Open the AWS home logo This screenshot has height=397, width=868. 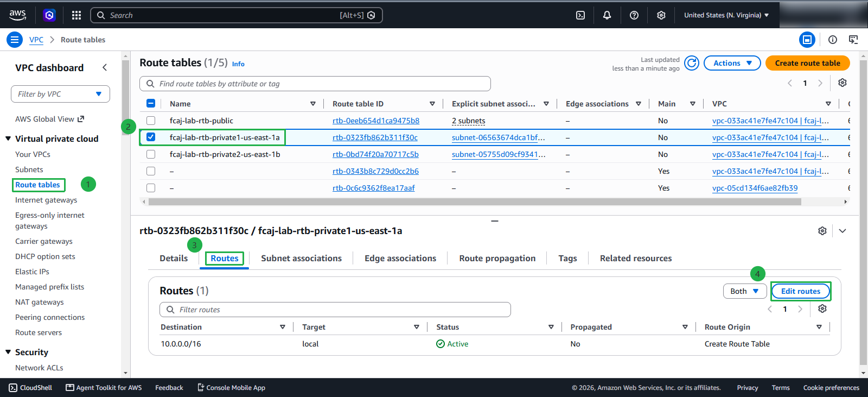pos(17,15)
